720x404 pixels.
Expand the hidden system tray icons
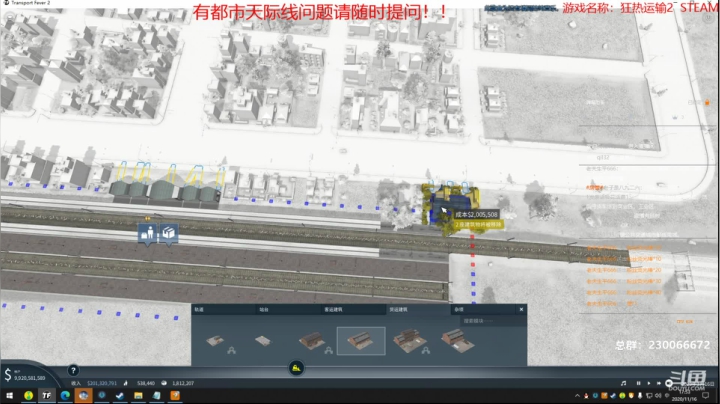click(x=577, y=396)
